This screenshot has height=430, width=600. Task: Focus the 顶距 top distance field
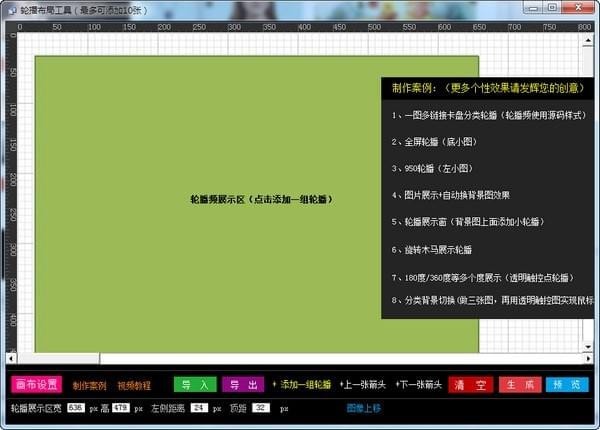coord(261,408)
